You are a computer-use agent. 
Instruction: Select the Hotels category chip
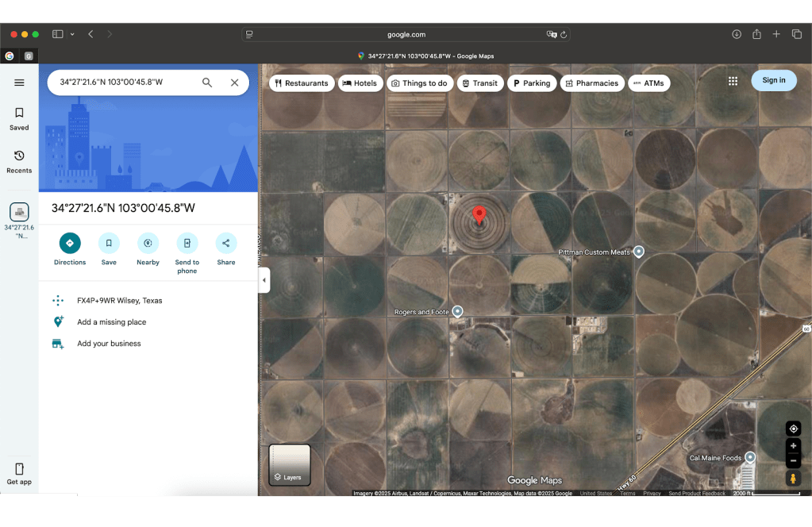(x=360, y=83)
